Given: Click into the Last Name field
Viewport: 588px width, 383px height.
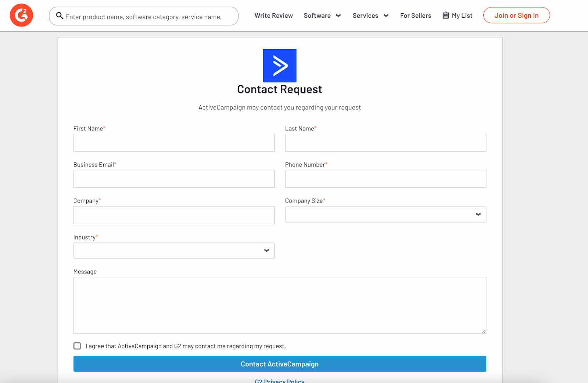Looking at the screenshot, I should click(x=386, y=143).
